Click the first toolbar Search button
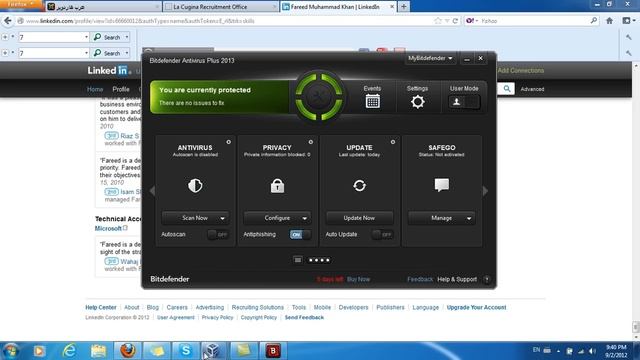 (107, 37)
